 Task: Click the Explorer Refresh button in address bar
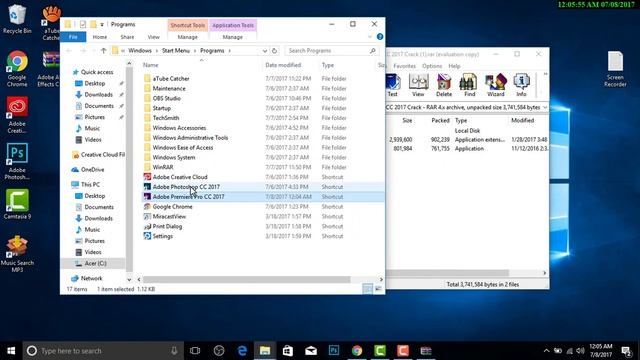click(x=274, y=51)
